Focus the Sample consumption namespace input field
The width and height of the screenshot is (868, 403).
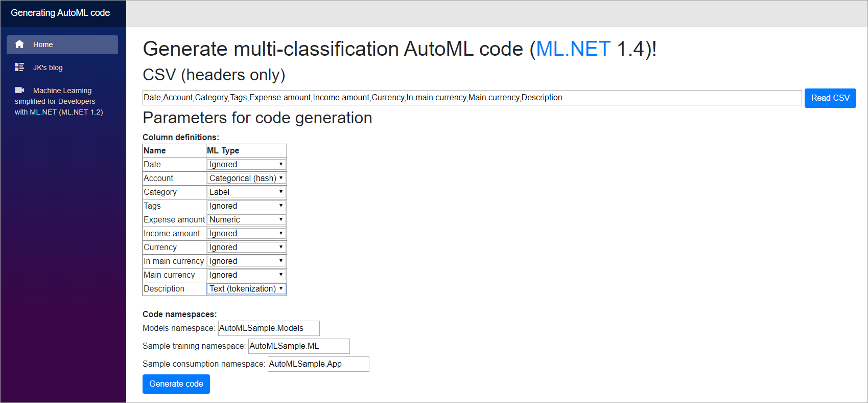[318, 364]
